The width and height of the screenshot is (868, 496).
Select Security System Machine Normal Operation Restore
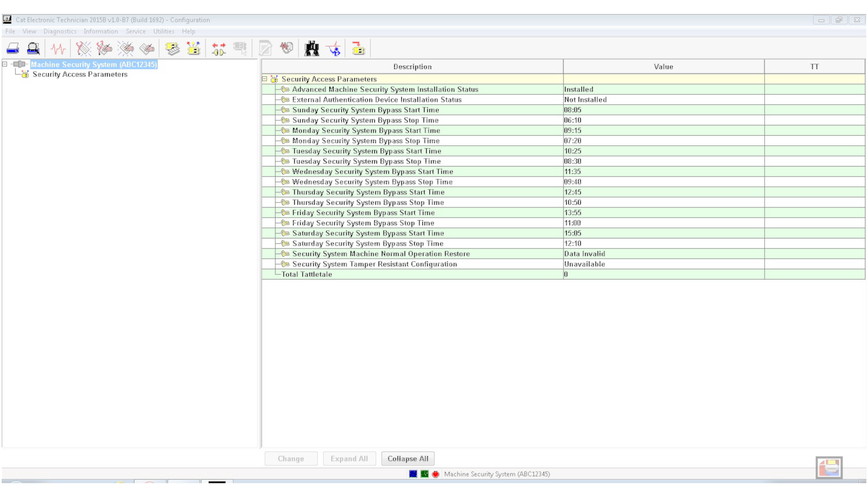pyautogui.click(x=563, y=254)
